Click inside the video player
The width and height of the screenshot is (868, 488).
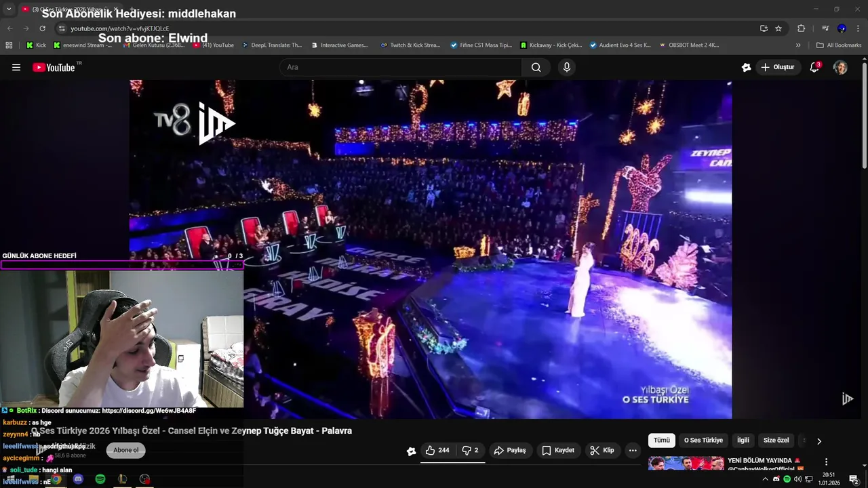431,249
